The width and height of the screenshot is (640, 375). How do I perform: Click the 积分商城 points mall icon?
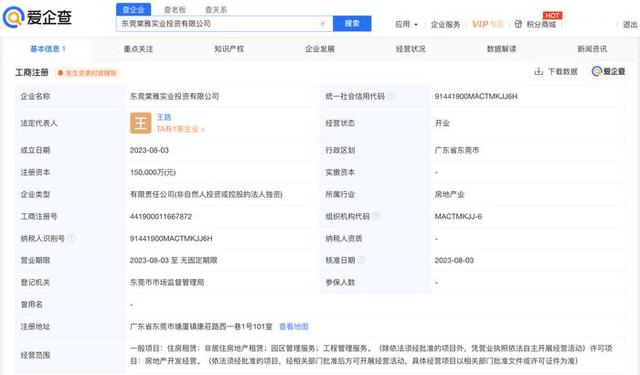(x=518, y=24)
